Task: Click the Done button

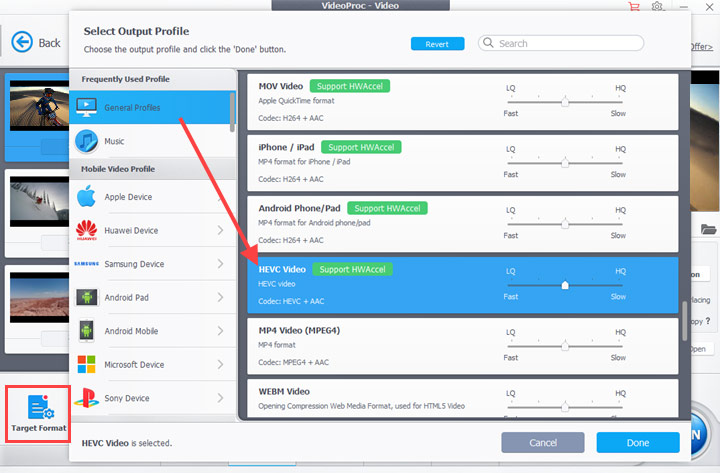Action: [638, 443]
